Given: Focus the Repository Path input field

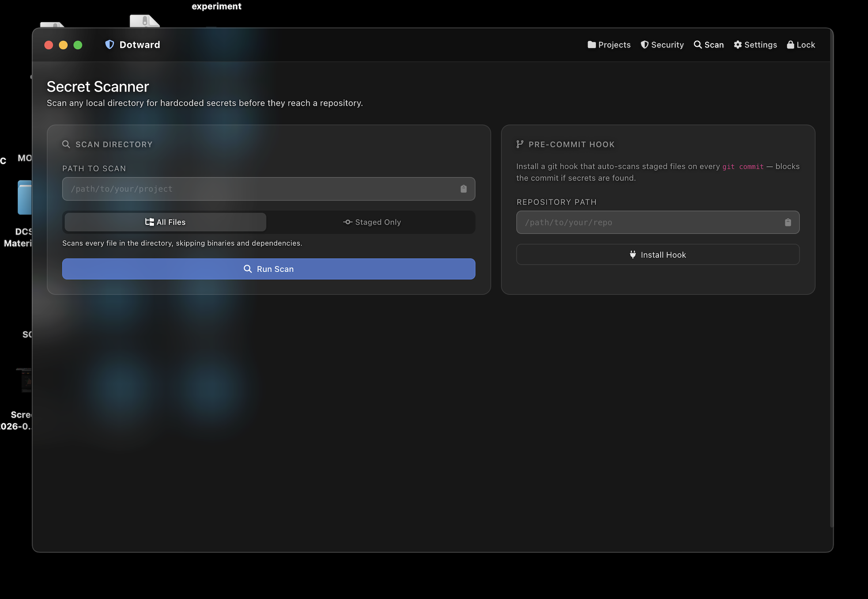Looking at the screenshot, I should click(658, 223).
